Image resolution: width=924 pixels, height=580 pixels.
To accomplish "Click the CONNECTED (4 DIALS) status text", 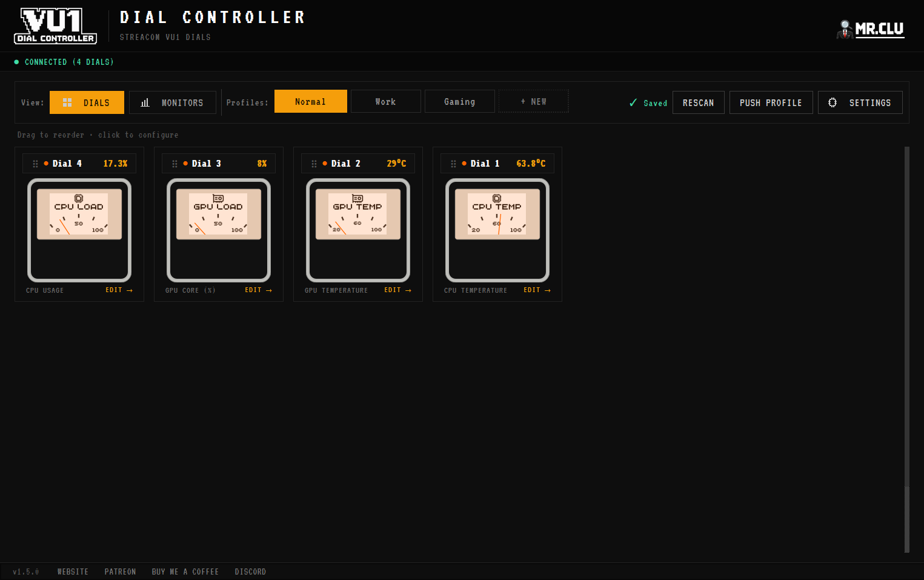I will [x=69, y=62].
